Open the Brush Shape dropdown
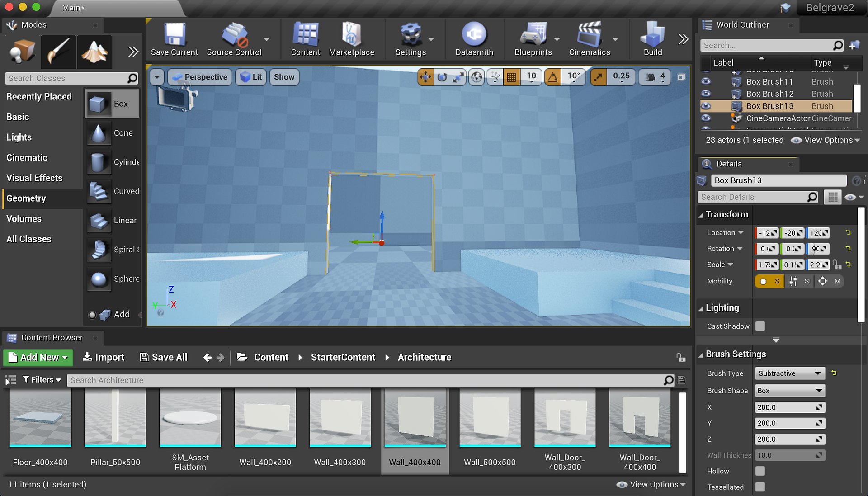 790,391
